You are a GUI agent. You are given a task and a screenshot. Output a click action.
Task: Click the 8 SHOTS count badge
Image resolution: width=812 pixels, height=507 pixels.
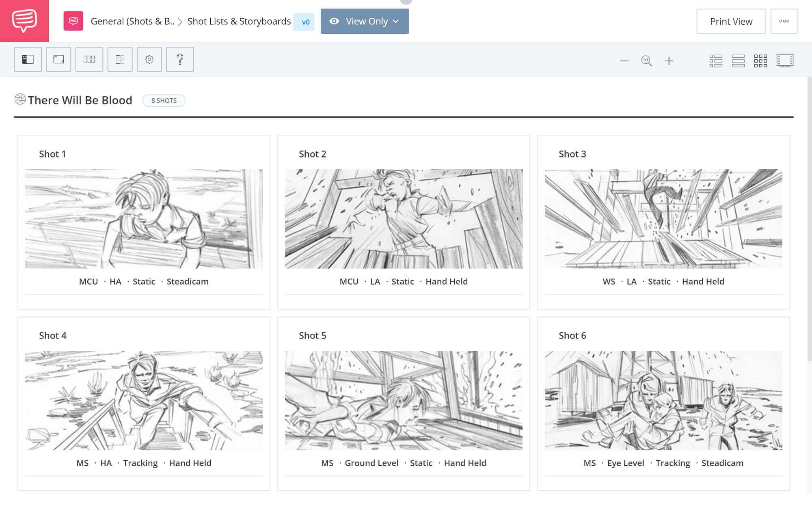(164, 100)
